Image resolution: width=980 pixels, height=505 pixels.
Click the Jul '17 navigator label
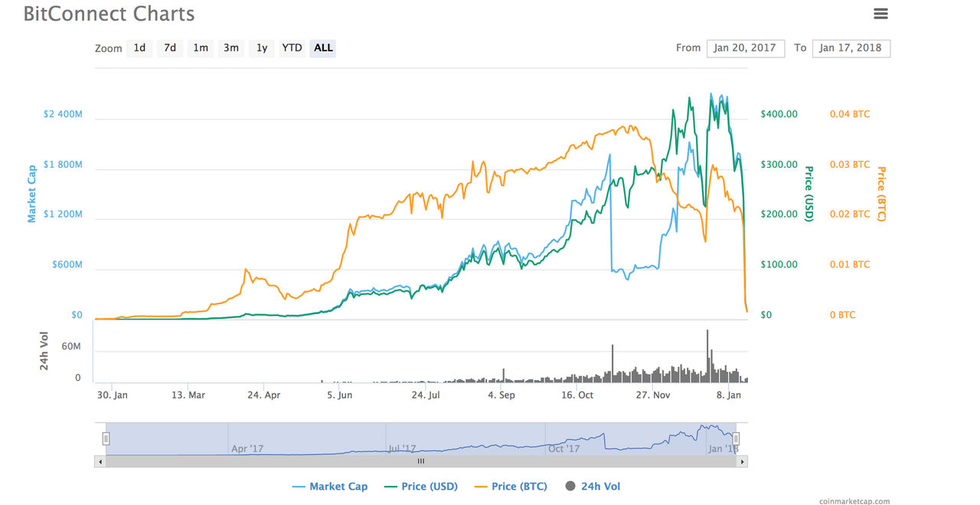[x=401, y=448]
